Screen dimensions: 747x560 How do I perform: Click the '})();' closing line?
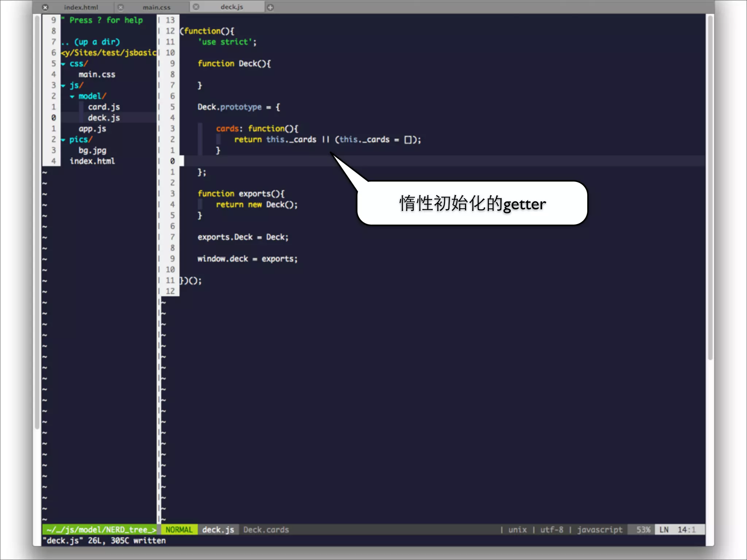[190, 280]
